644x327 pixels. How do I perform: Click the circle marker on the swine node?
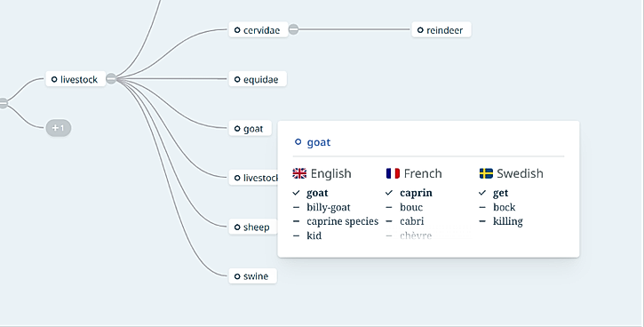point(237,276)
